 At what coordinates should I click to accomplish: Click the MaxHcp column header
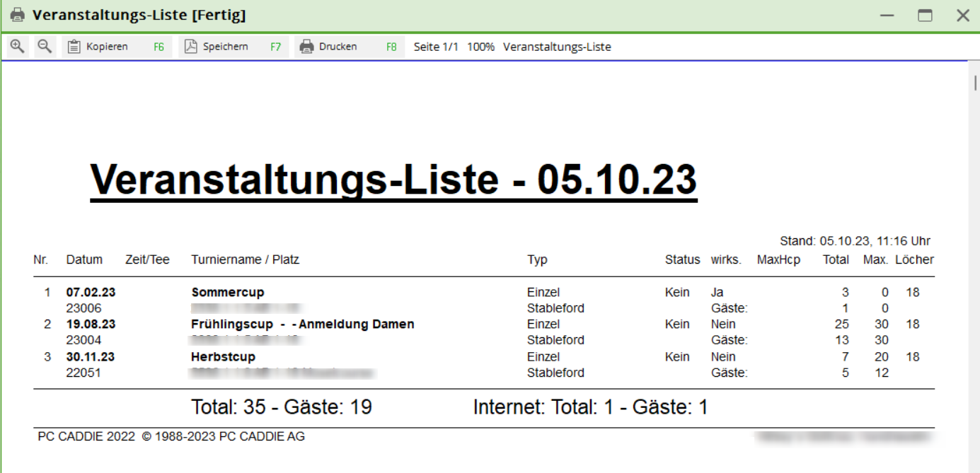coord(778,259)
